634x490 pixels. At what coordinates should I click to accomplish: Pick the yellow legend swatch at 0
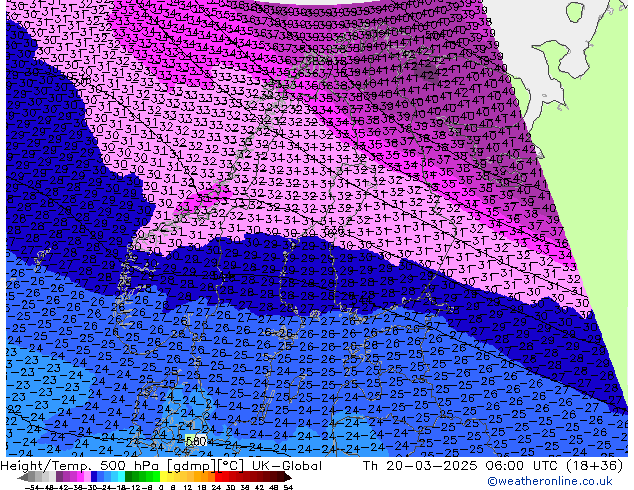pos(163,477)
